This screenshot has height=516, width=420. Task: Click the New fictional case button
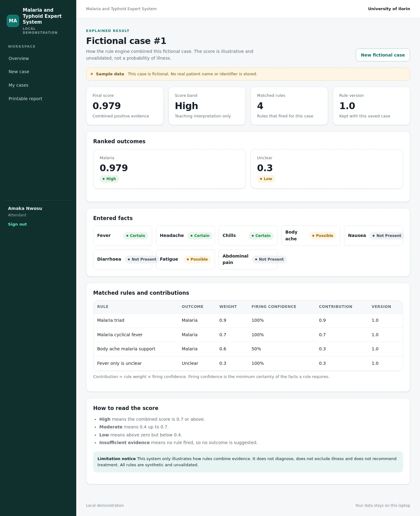(383, 55)
